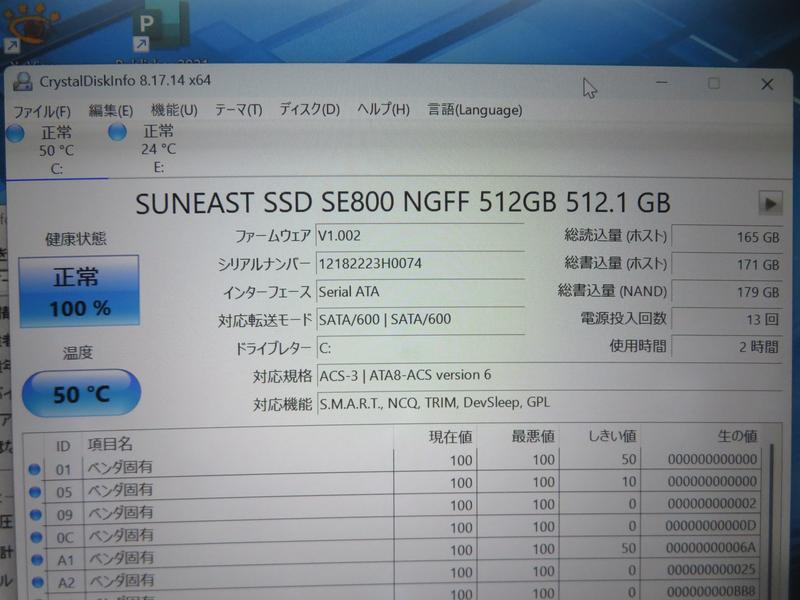Select attribute row ID 05

tap(395, 487)
